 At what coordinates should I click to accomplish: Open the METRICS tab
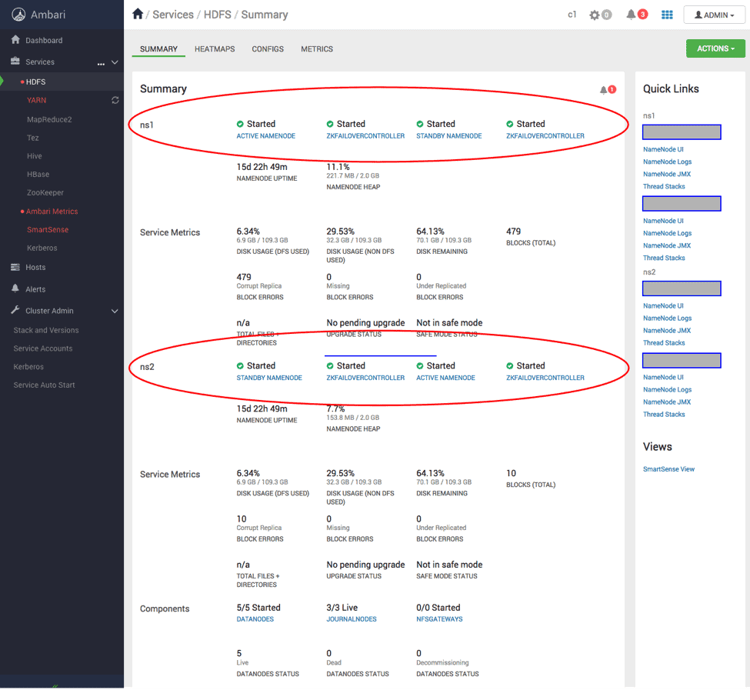click(317, 49)
